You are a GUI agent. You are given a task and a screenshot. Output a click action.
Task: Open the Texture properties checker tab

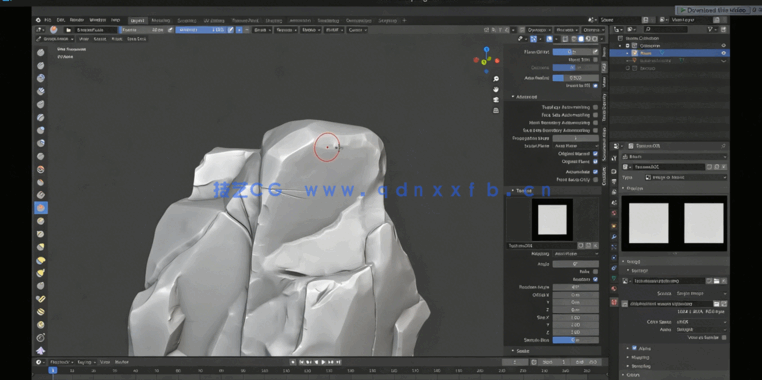[614, 302]
